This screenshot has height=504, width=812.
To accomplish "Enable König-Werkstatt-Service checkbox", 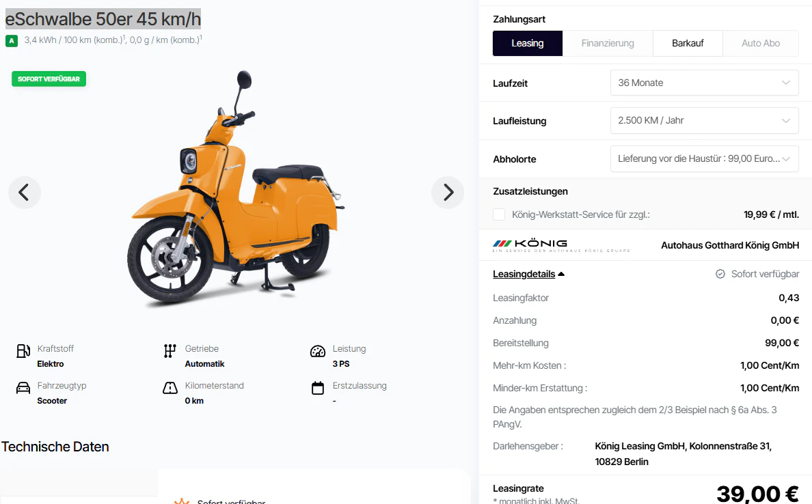I will point(499,214).
